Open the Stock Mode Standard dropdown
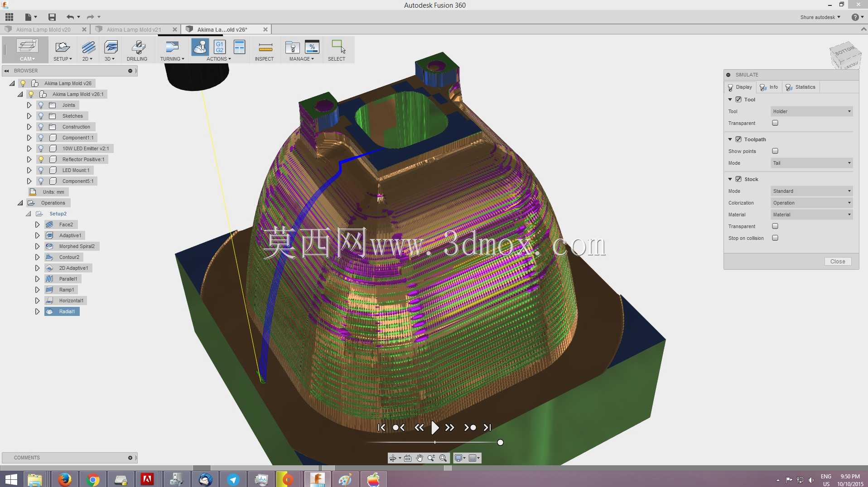This screenshot has width=868, height=487. pos(811,191)
